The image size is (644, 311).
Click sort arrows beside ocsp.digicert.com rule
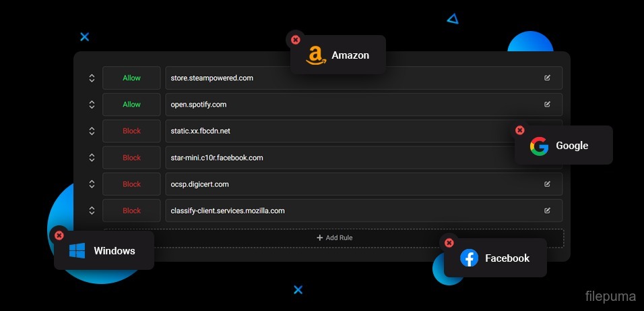[92, 184]
